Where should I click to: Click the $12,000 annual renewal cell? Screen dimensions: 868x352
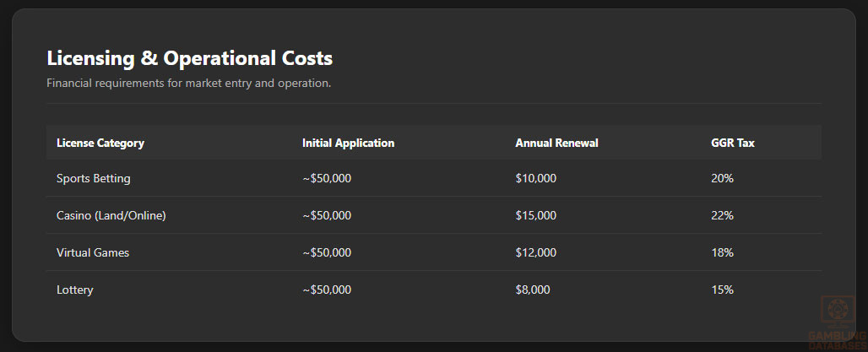(x=535, y=252)
